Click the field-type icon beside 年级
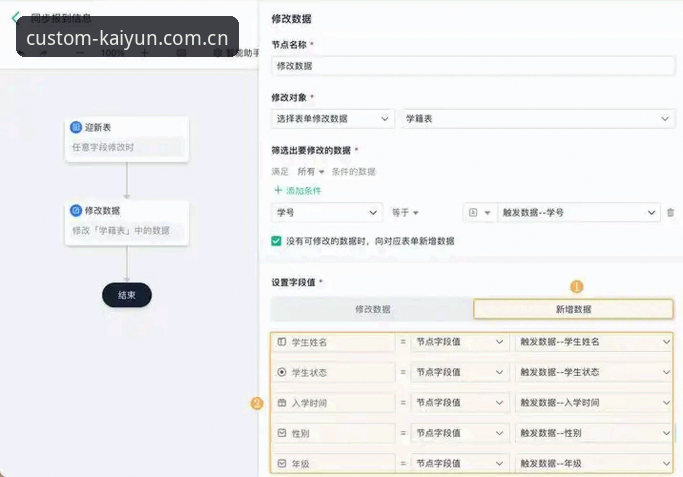Screen dimensions: 683x477 [282, 463]
